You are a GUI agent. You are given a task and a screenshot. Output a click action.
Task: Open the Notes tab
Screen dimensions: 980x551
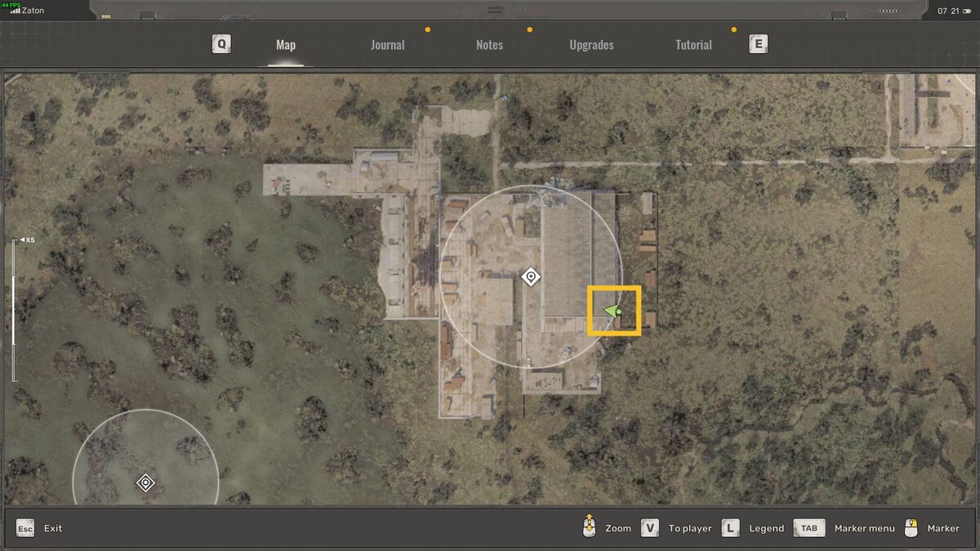[x=489, y=45]
